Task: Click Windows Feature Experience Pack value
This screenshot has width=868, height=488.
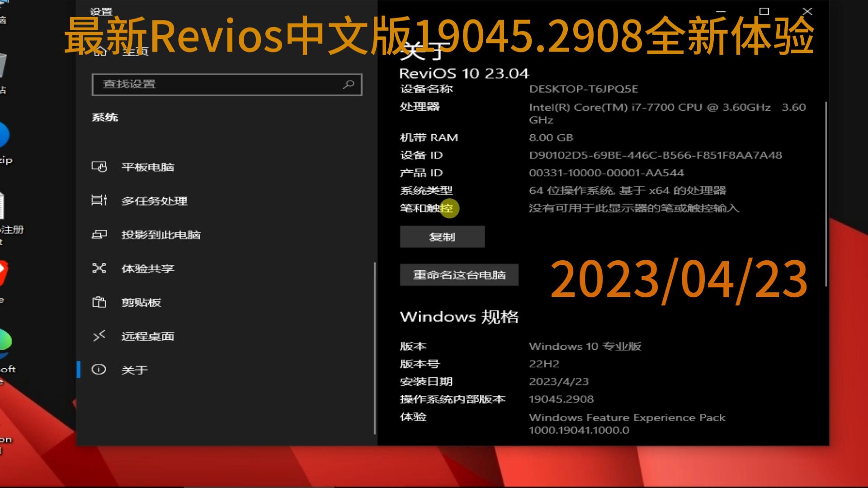Action: 627,423
